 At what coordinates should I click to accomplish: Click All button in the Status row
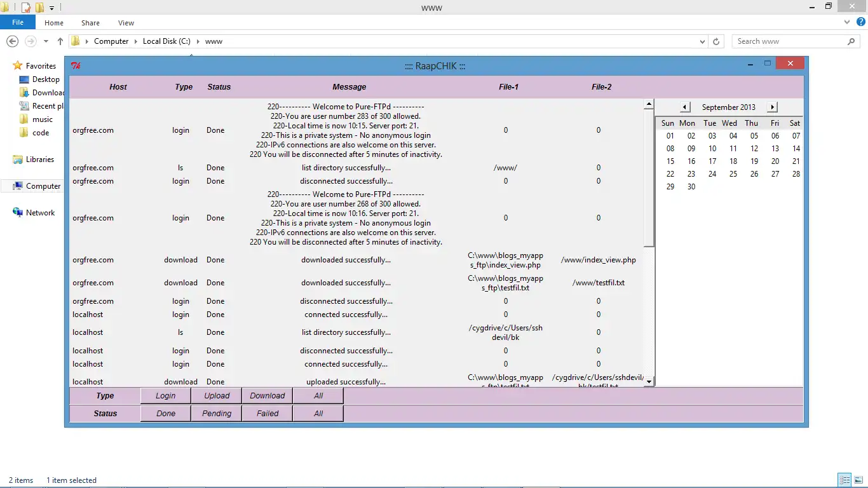click(318, 414)
